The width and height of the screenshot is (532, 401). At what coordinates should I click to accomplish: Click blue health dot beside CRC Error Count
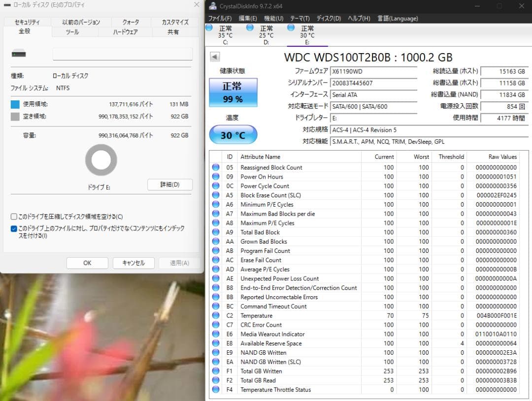[x=215, y=325]
